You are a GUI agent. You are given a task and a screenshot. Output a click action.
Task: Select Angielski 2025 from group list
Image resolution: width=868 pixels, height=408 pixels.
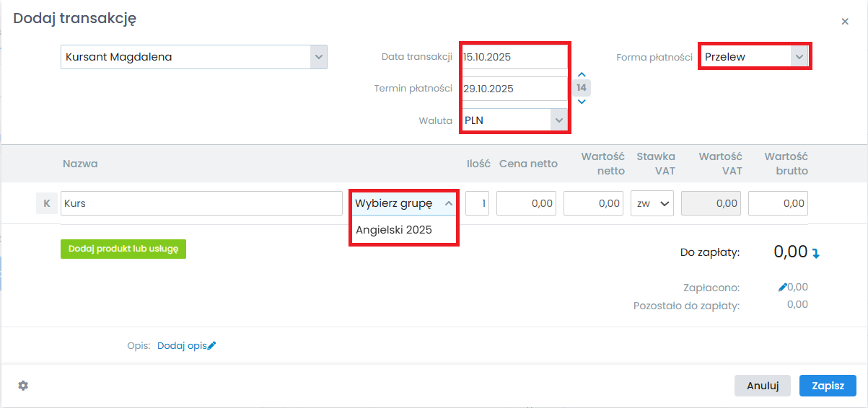click(x=394, y=230)
